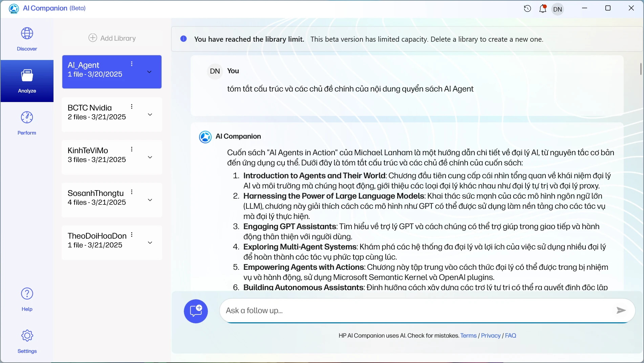This screenshot has height=363, width=644.
Task: Expand the KinhTeViMo library chevron
Action: click(150, 157)
